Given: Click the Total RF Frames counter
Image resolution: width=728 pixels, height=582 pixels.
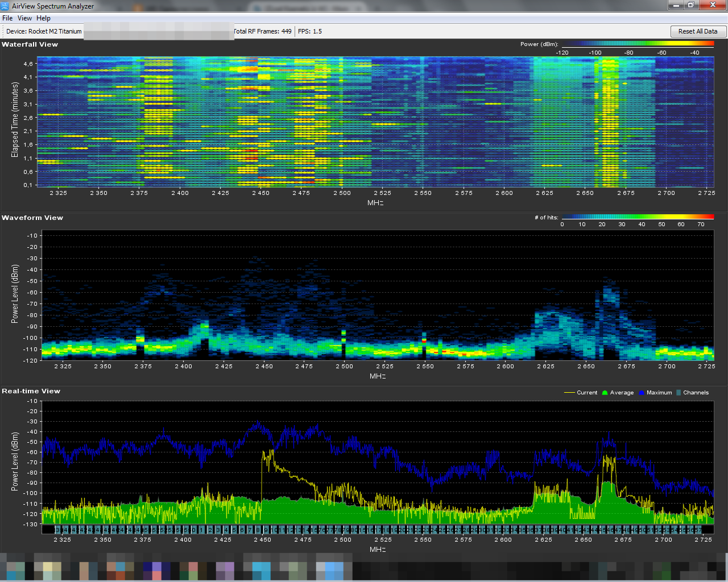Looking at the screenshot, I should pos(263,31).
